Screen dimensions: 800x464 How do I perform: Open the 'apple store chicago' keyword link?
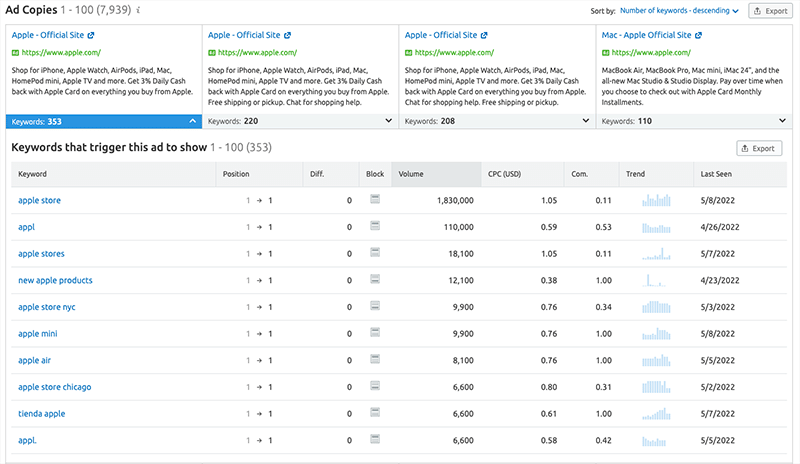(55, 387)
